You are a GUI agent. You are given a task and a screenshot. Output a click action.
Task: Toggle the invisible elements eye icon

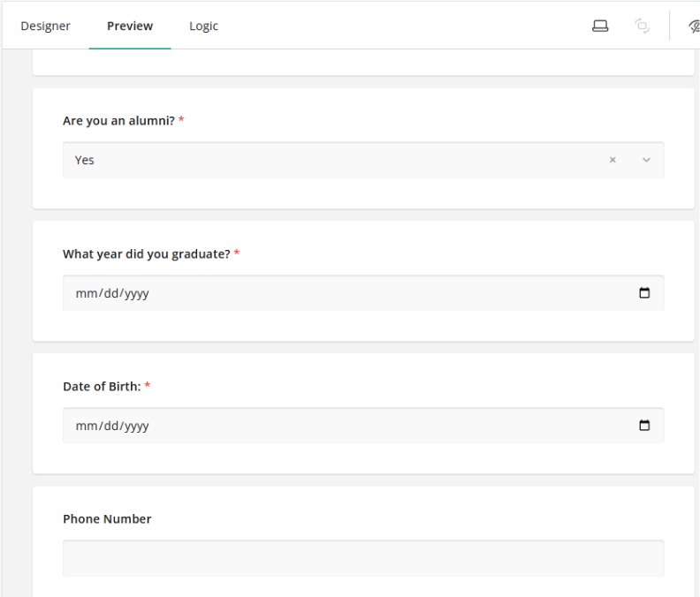tap(694, 26)
